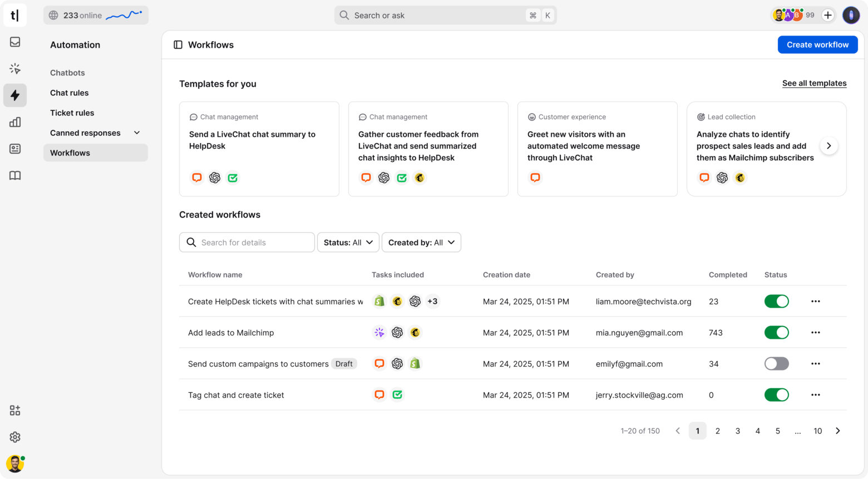
Task: Open Ticket rules from the sidebar menu
Action: click(x=72, y=112)
